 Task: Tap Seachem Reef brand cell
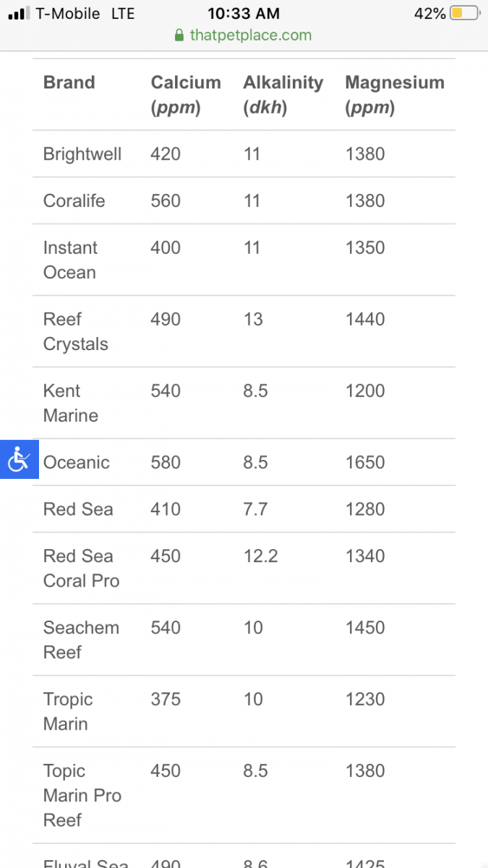pyautogui.click(x=81, y=640)
